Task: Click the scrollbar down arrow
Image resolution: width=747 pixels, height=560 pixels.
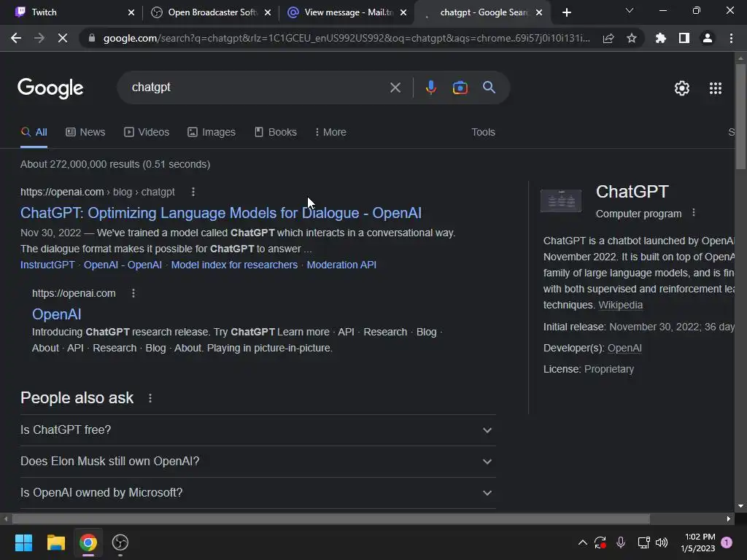Action: click(740, 506)
